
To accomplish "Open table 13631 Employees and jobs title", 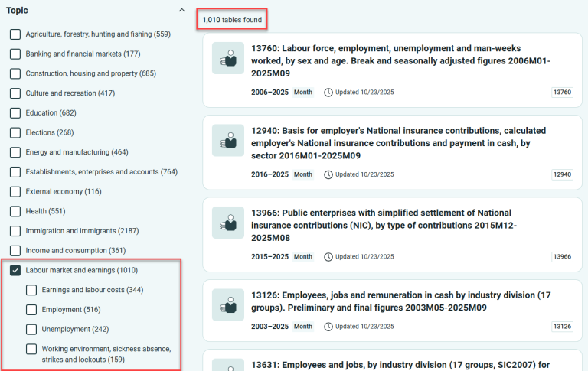I will 400,365.
